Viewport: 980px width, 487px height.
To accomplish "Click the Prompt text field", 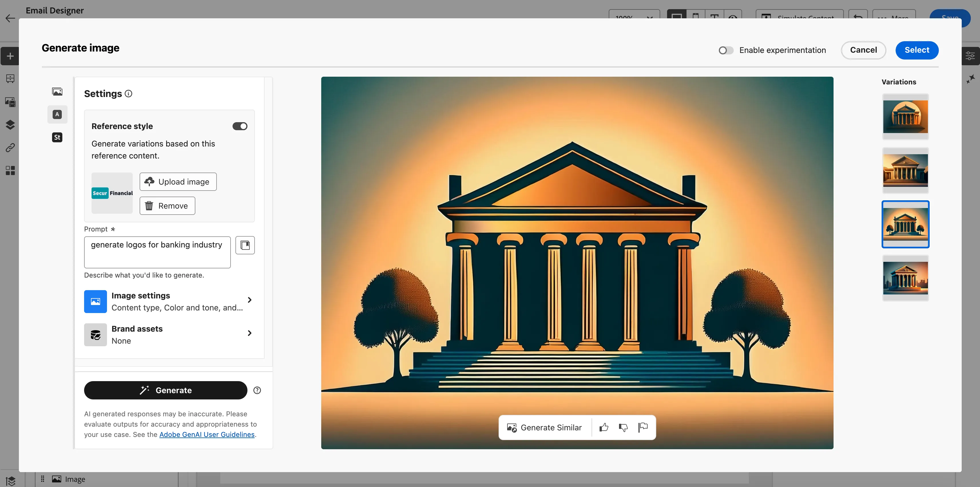I will (x=157, y=252).
